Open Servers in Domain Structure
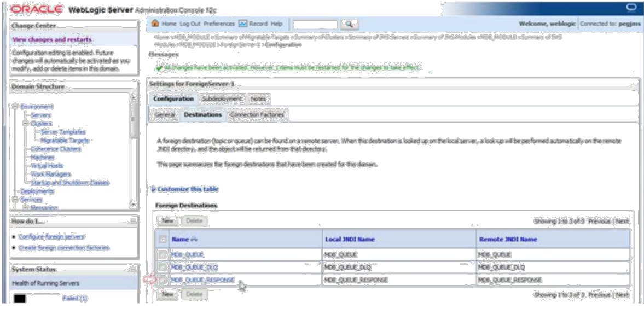 [40, 115]
